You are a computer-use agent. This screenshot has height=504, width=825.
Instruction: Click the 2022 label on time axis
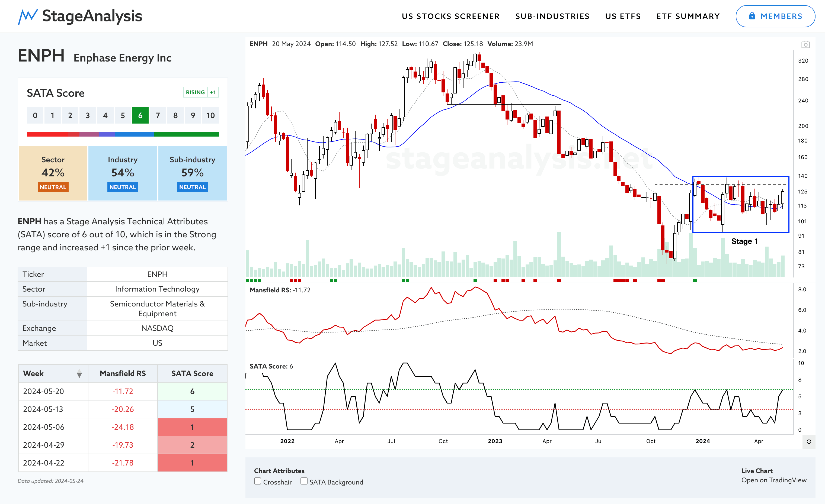287,441
